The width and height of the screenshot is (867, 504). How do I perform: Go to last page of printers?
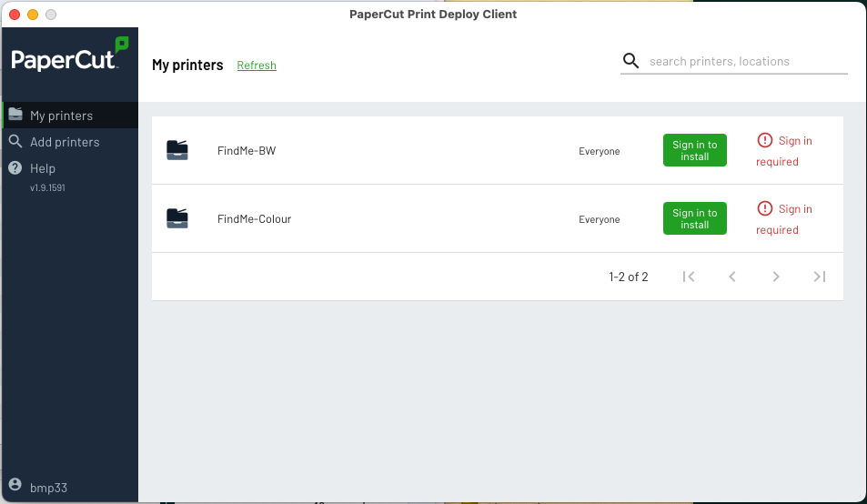[820, 277]
